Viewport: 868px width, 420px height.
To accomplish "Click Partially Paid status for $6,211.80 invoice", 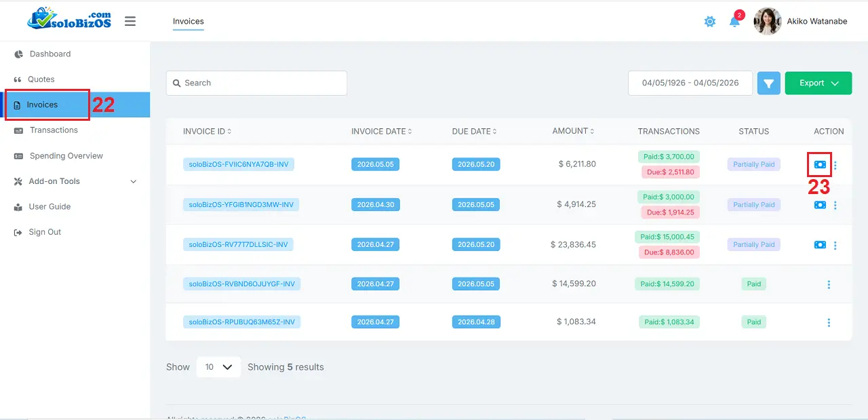I will click(754, 164).
